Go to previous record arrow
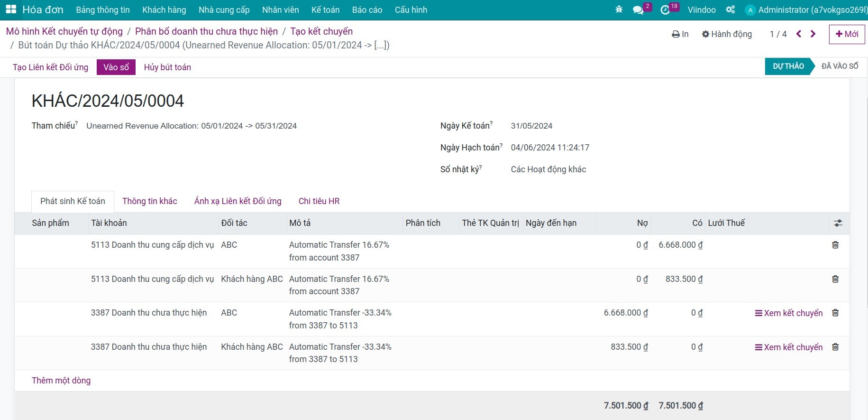 point(799,34)
